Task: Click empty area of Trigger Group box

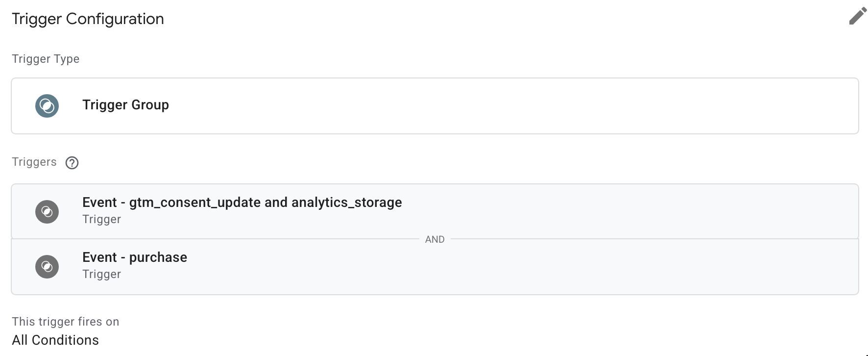Action: [x=514, y=106]
